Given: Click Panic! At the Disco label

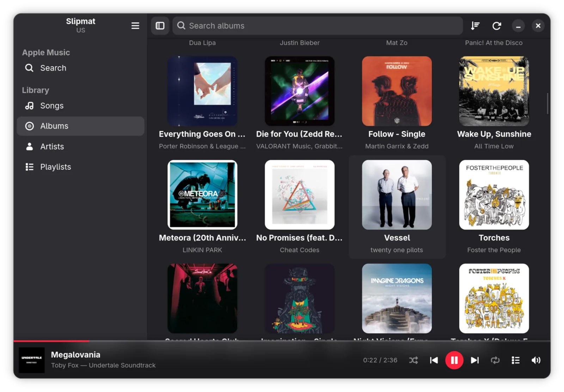Looking at the screenshot, I should pyautogui.click(x=494, y=43).
